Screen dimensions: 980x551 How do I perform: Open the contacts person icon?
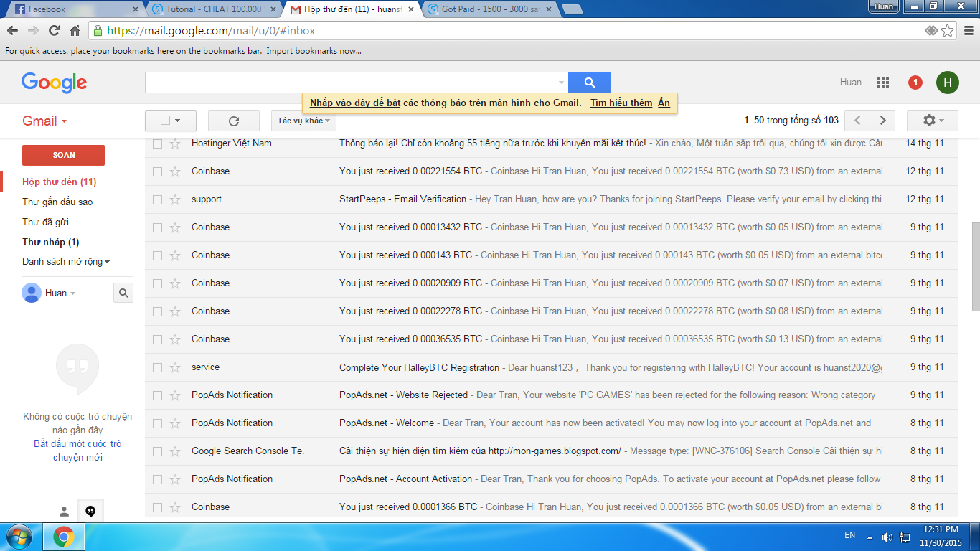tap(65, 511)
